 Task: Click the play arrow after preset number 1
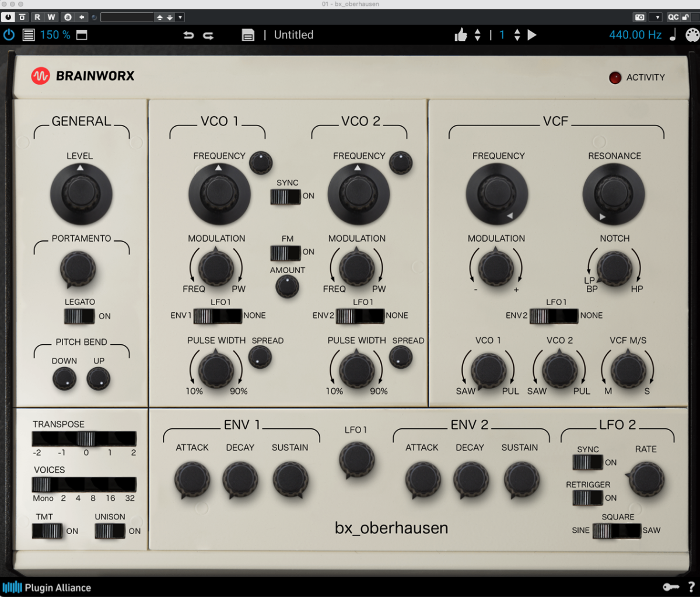pos(532,35)
